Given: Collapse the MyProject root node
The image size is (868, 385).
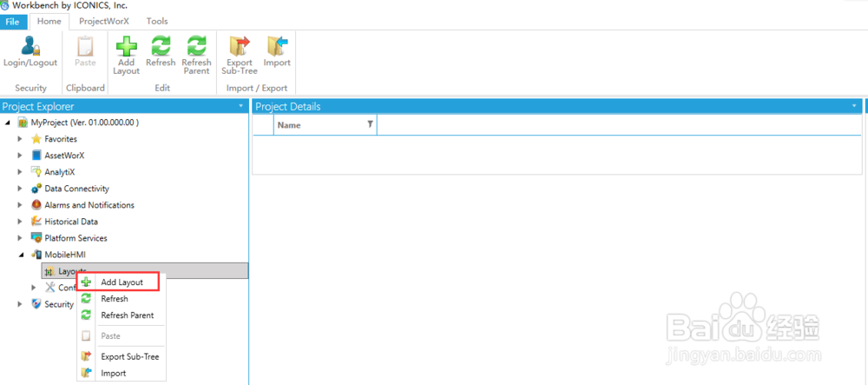Looking at the screenshot, I should click(7, 123).
